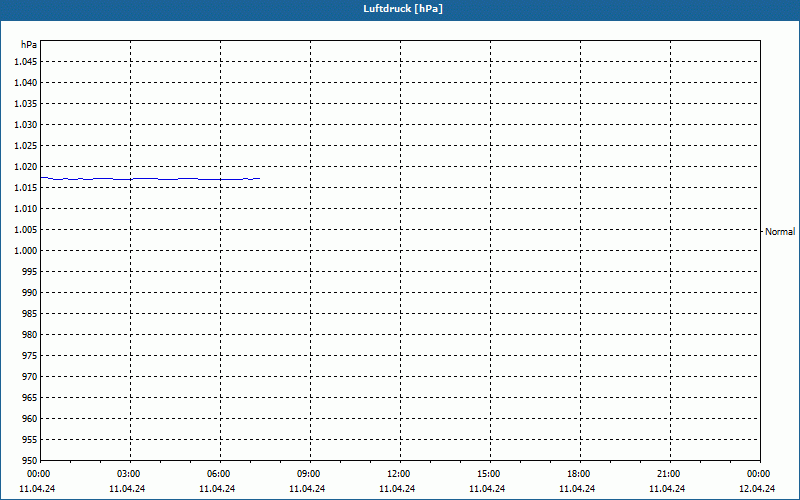
Task: Select the 1.000 y-axis label
Action: [26, 251]
